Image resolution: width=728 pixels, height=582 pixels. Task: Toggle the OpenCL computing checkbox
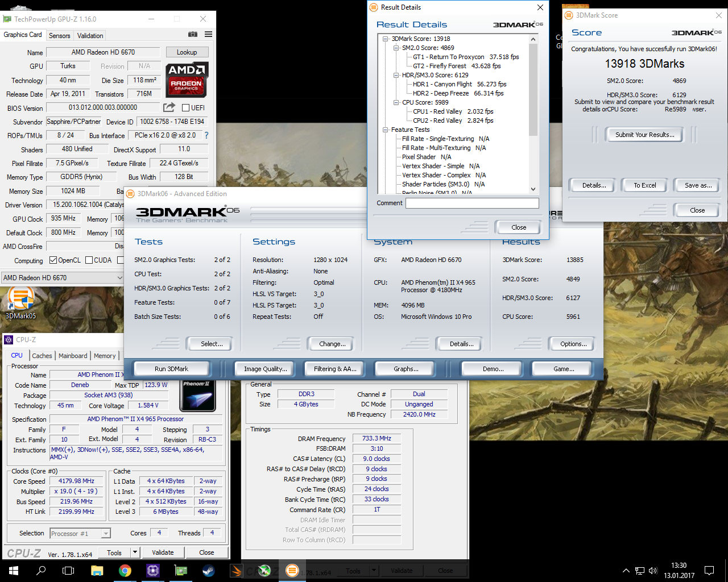pyautogui.click(x=53, y=260)
